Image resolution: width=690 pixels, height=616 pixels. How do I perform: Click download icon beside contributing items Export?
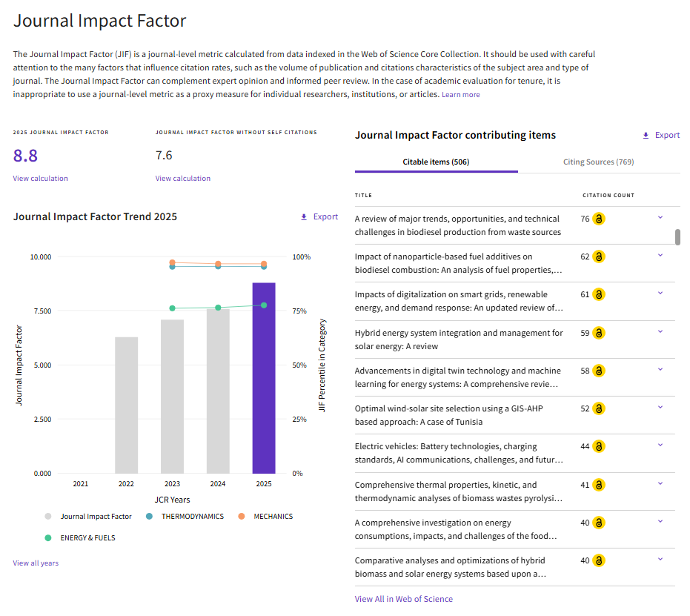pos(646,136)
